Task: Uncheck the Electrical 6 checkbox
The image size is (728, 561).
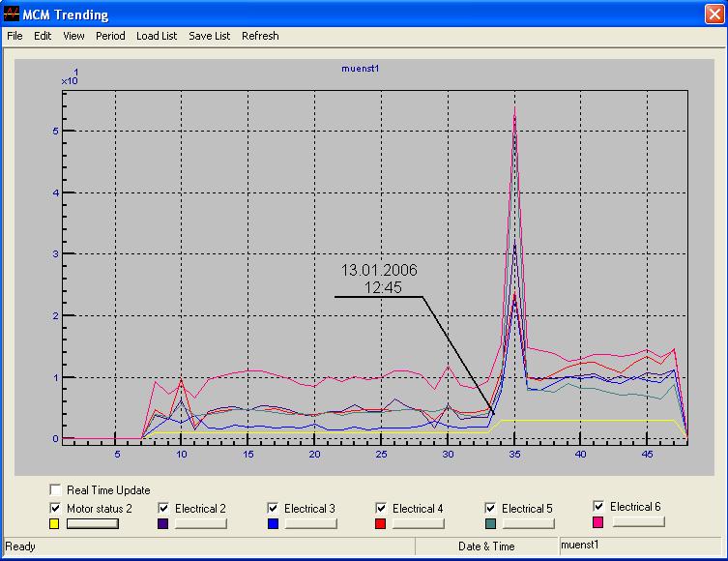Action: click(599, 506)
